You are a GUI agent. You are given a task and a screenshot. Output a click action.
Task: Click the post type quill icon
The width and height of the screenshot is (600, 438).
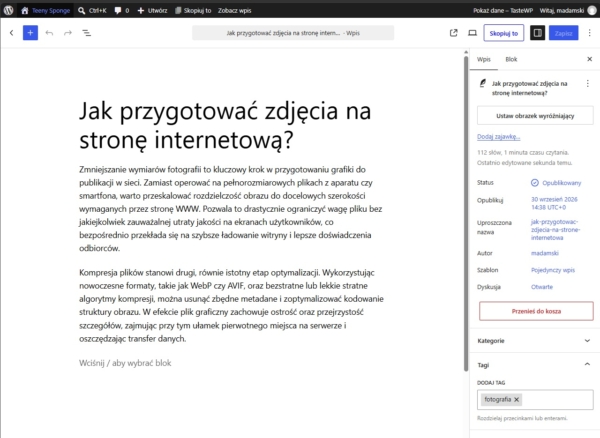tap(483, 83)
